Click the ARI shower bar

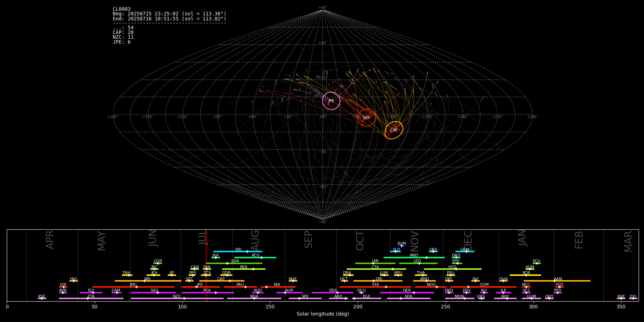(x=148, y=281)
